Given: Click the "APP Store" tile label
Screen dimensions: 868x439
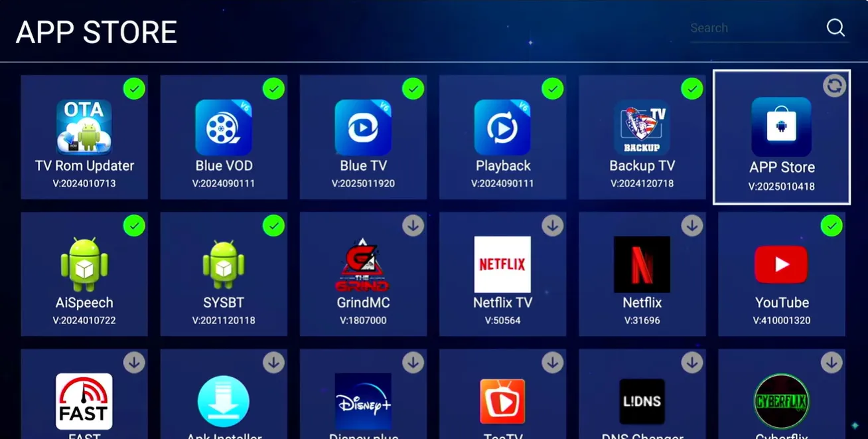Looking at the screenshot, I should [x=782, y=167].
